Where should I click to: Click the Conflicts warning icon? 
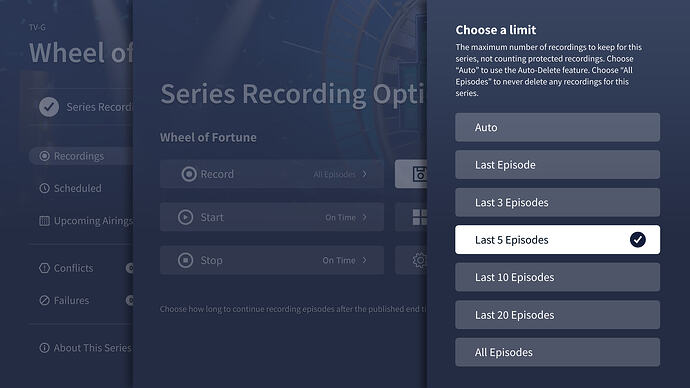coord(44,268)
